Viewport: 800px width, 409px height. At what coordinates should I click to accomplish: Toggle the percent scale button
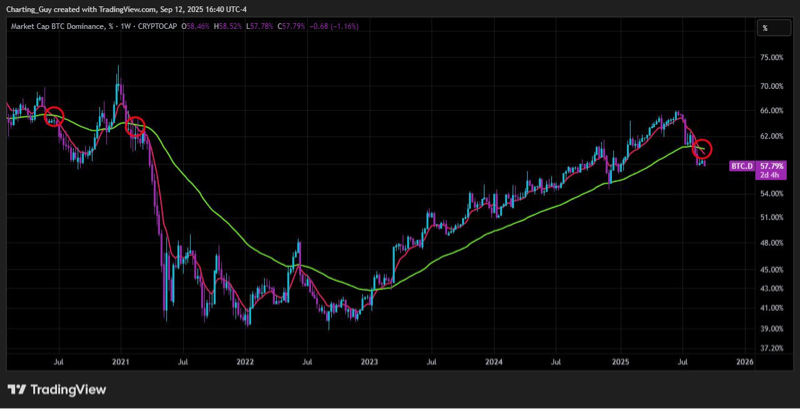pyautogui.click(x=765, y=28)
